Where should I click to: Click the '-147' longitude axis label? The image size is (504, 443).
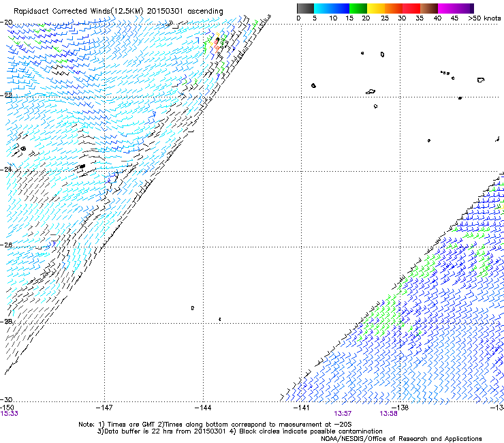pyautogui.click(x=104, y=408)
